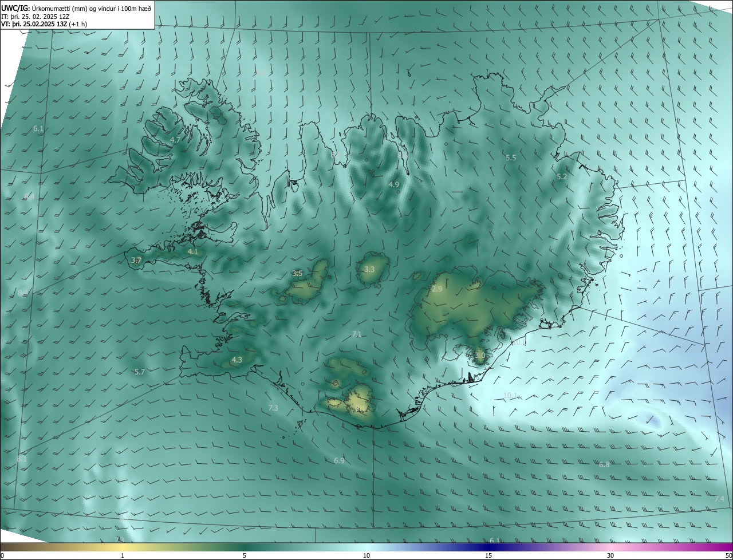Click the 7.3 value off the south coast

click(x=273, y=408)
